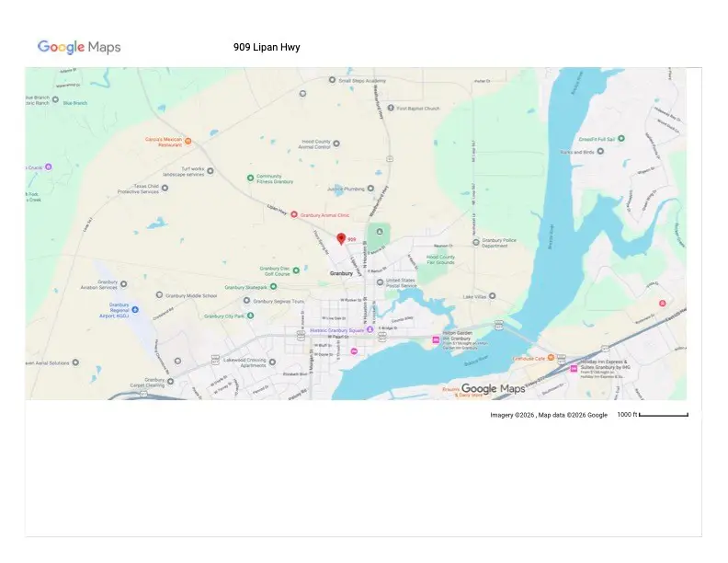
Task: Click Hood County Animal Control marker
Action: (x=336, y=144)
